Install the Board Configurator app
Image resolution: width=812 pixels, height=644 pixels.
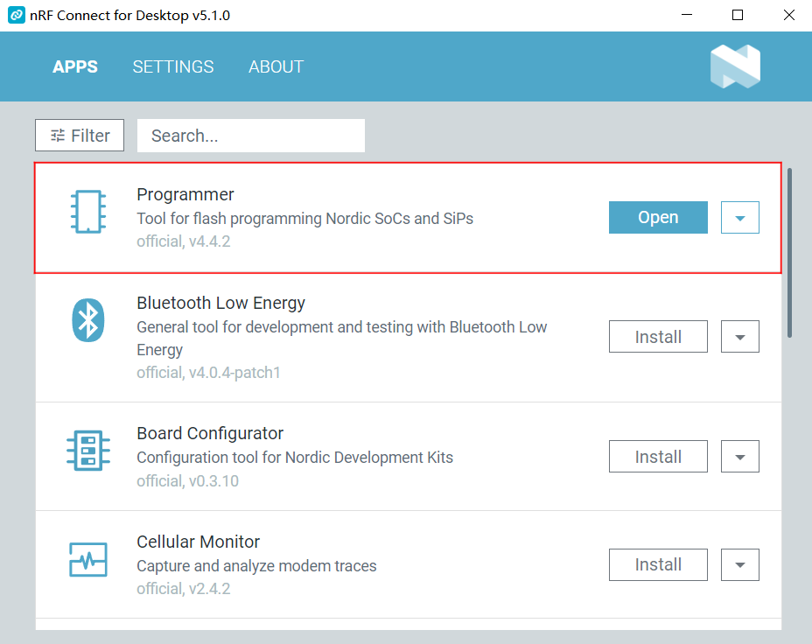[x=658, y=457]
